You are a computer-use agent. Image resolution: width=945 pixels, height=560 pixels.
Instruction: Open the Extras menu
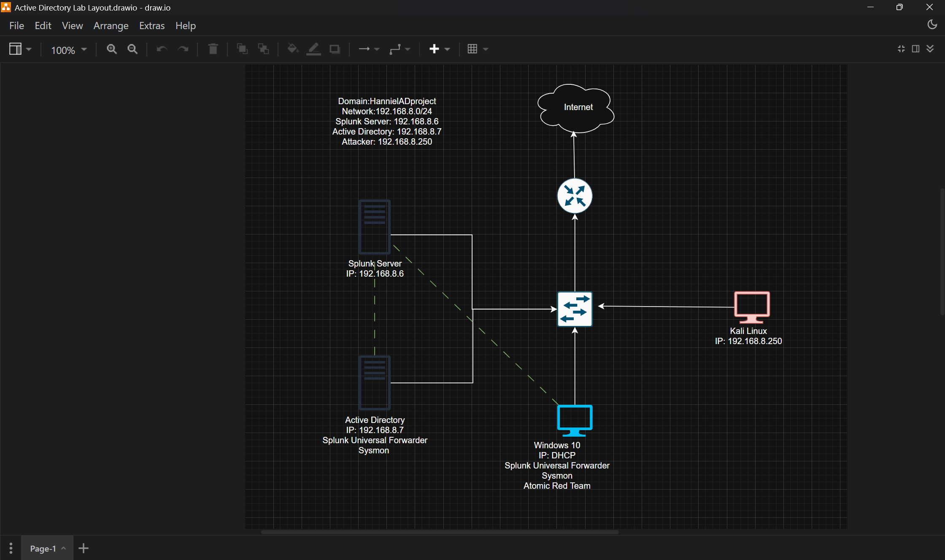[152, 26]
